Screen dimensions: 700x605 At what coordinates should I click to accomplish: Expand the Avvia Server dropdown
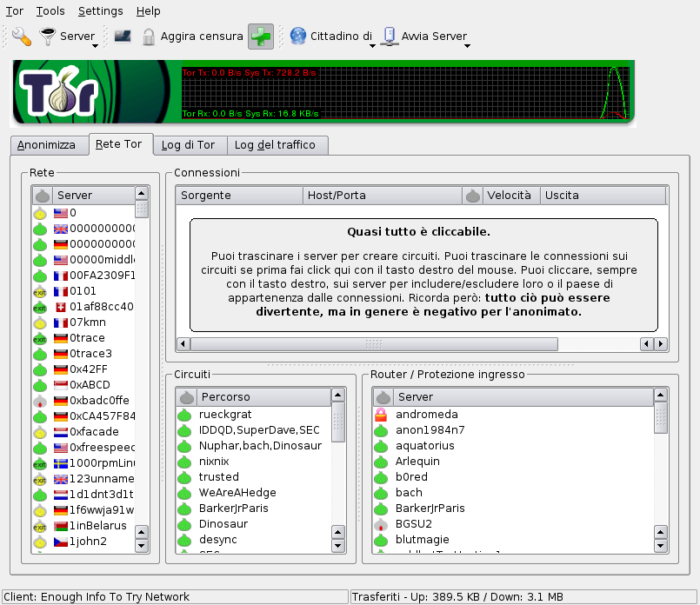424,37
